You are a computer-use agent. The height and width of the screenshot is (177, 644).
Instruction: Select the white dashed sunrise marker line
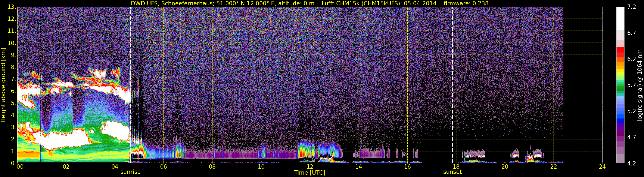131,85
